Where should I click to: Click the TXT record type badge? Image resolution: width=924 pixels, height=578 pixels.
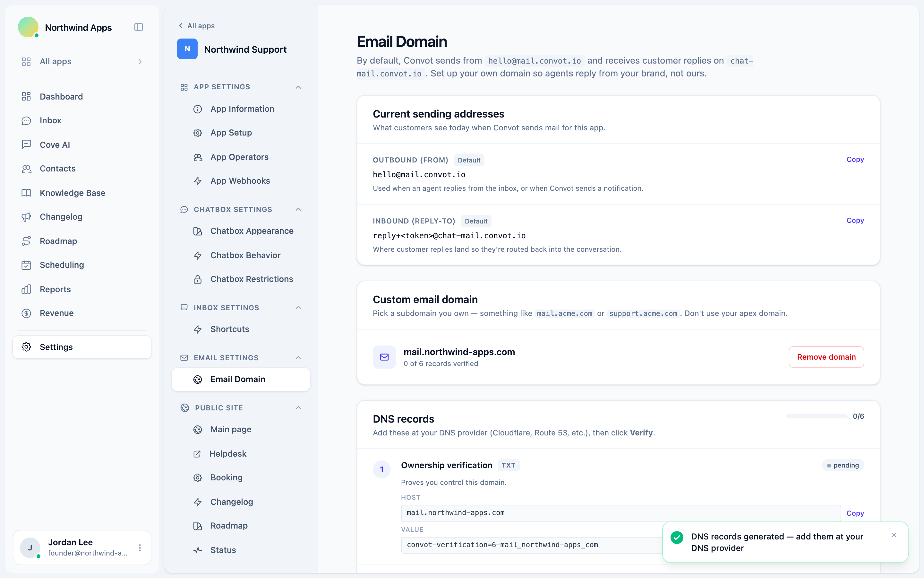point(508,465)
